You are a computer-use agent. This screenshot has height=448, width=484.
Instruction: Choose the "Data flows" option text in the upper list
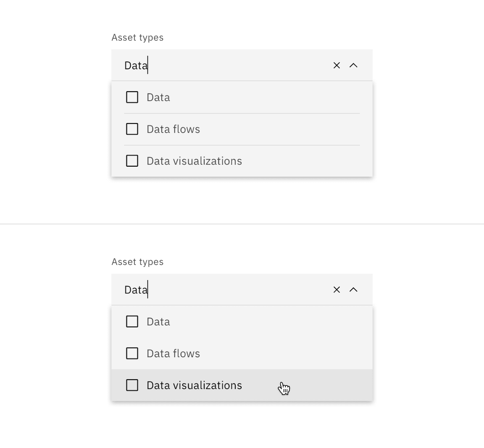(x=173, y=129)
